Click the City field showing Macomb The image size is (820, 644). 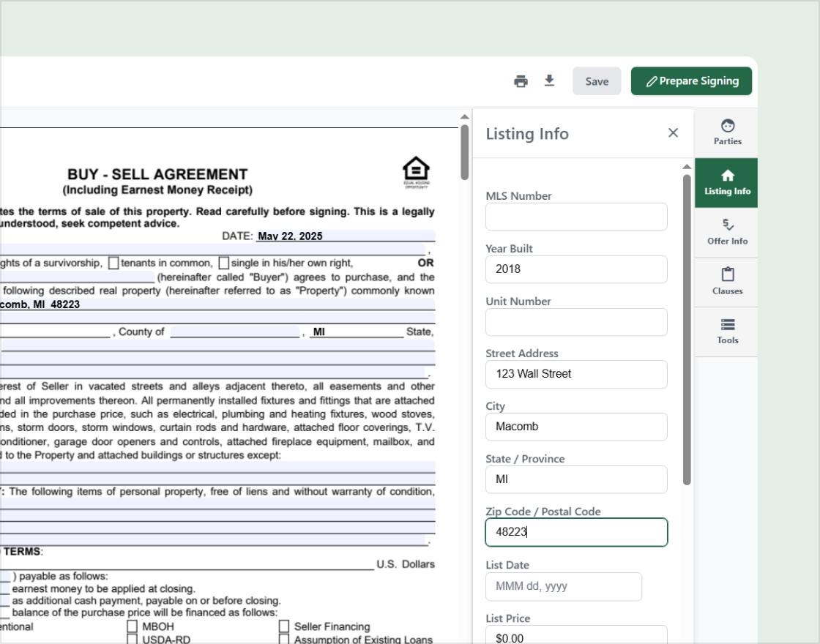coord(576,427)
